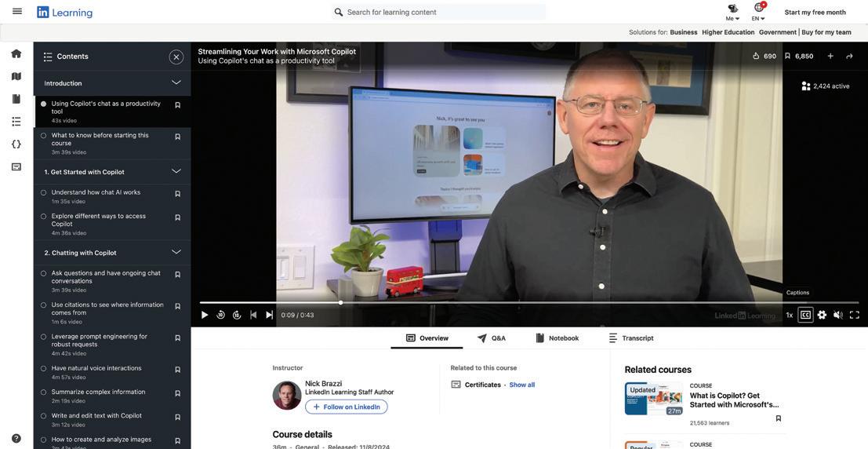Open the curly braces icon in sidebar
Image resolution: width=868 pixels, height=449 pixels.
coord(16,144)
